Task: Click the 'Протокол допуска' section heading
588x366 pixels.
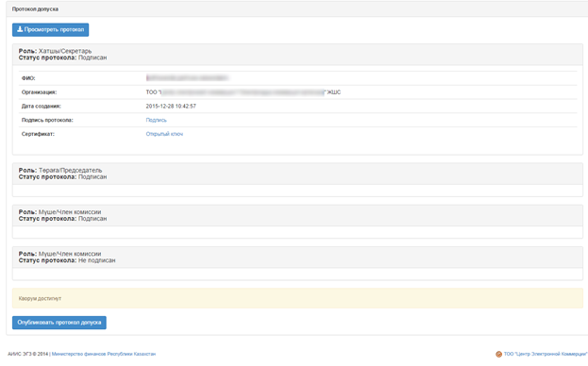Action: pyautogui.click(x=35, y=9)
